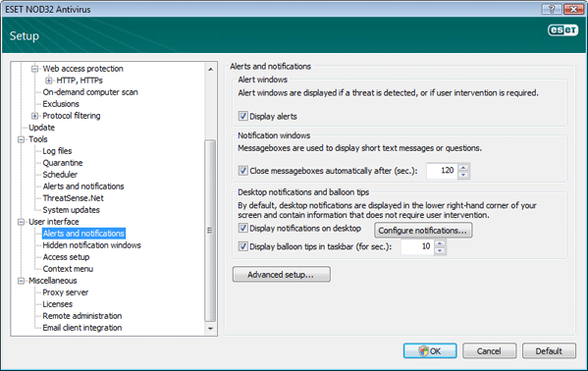Screen dimensions: 588x371
Task: Select Update in the tree
Action: [41, 128]
